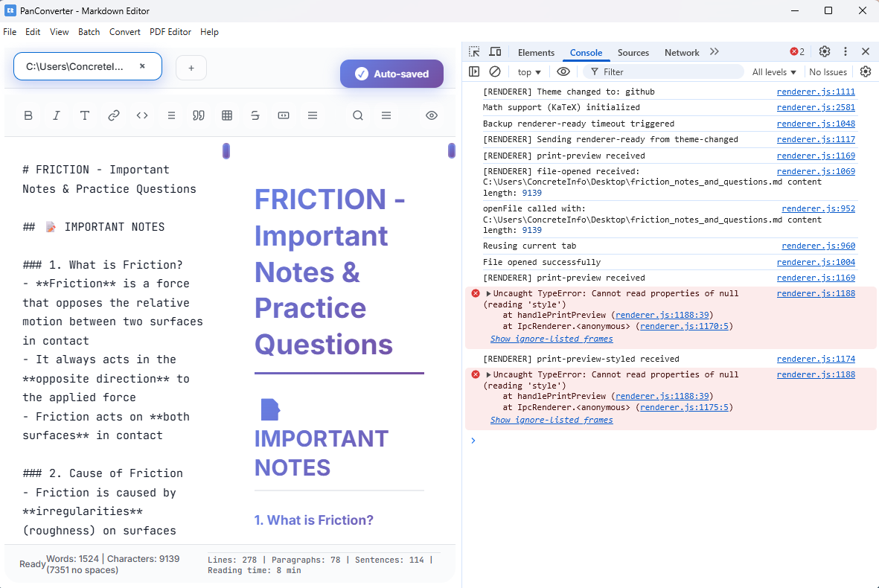Open the top JavaScript context dropdown
This screenshot has height=588, width=879.
[x=529, y=71]
